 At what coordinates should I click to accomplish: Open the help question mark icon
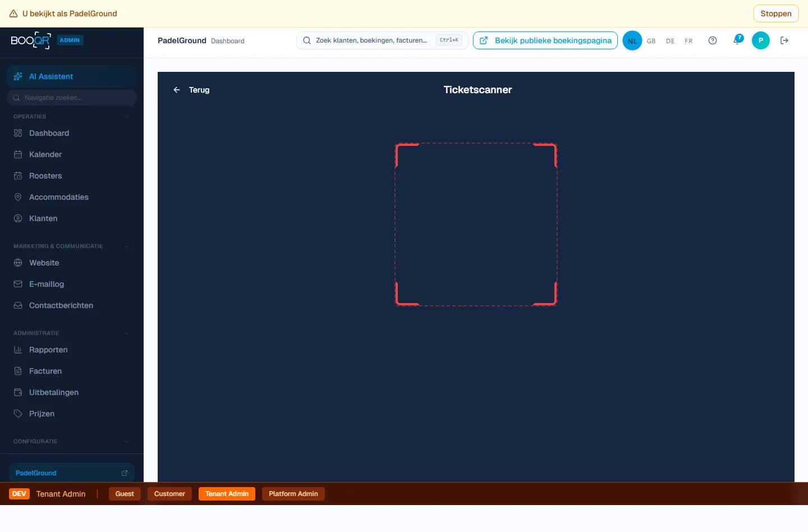pos(713,40)
